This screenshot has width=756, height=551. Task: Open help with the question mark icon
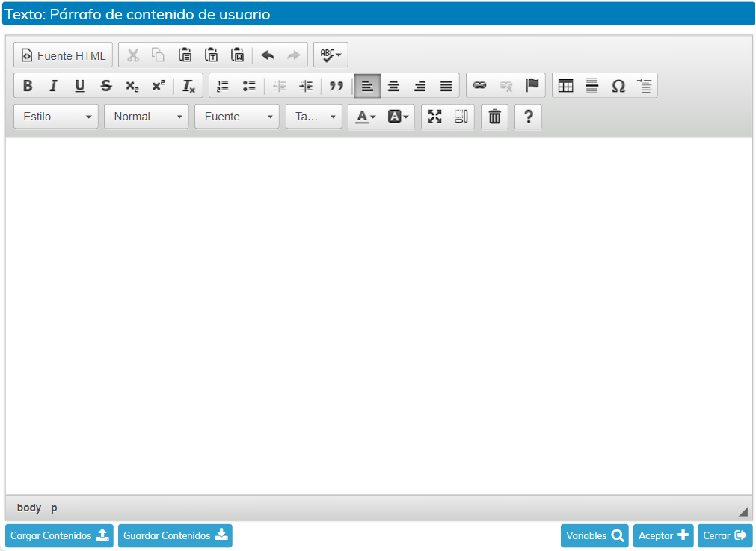pyautogui.click(x=528, y=117)
